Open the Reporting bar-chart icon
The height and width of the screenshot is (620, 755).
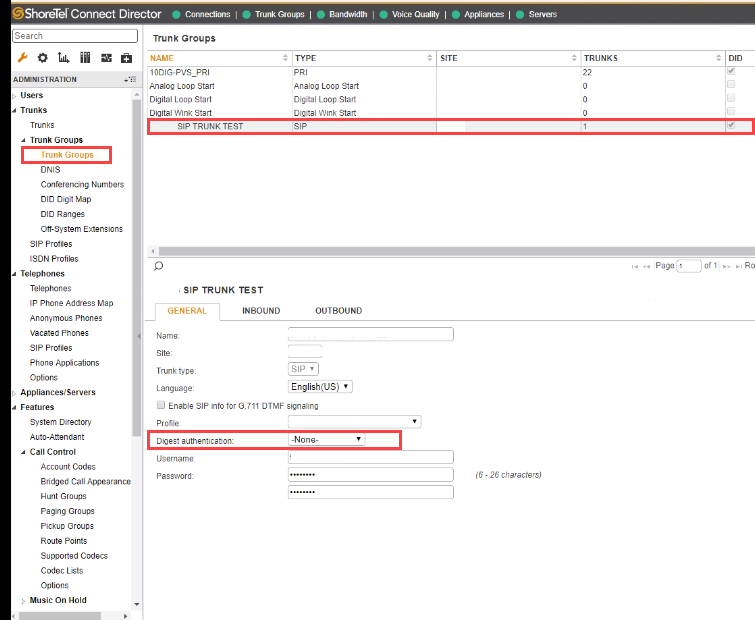(64, 58)
